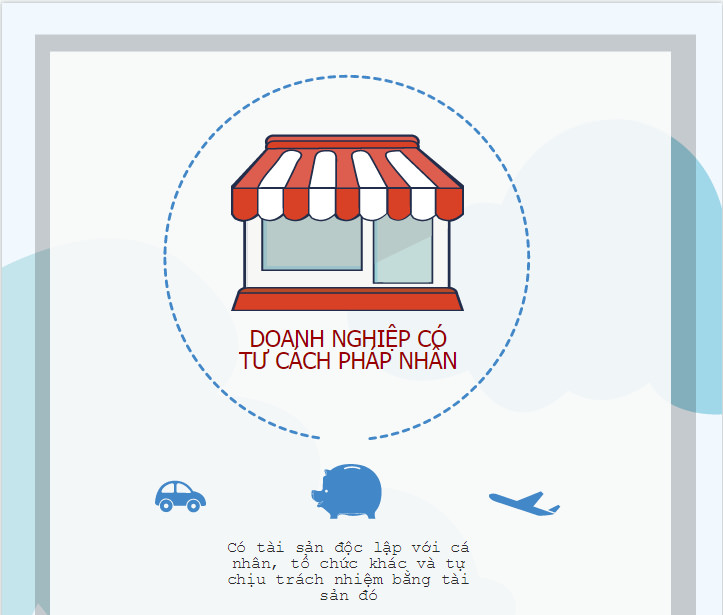Click the storefront's left display window
The height and width of the screenshot is (615, 723).
coord(312,244)
